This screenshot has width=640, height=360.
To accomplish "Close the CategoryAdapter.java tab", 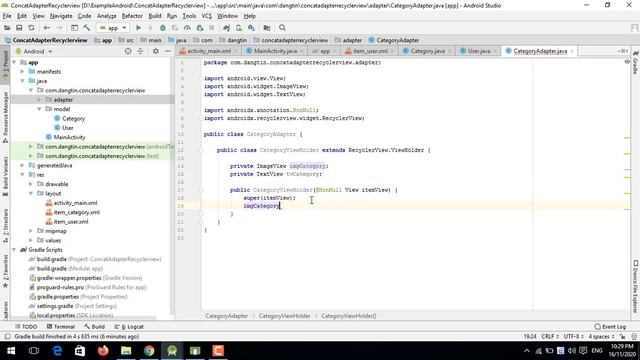I will point(572,51).
